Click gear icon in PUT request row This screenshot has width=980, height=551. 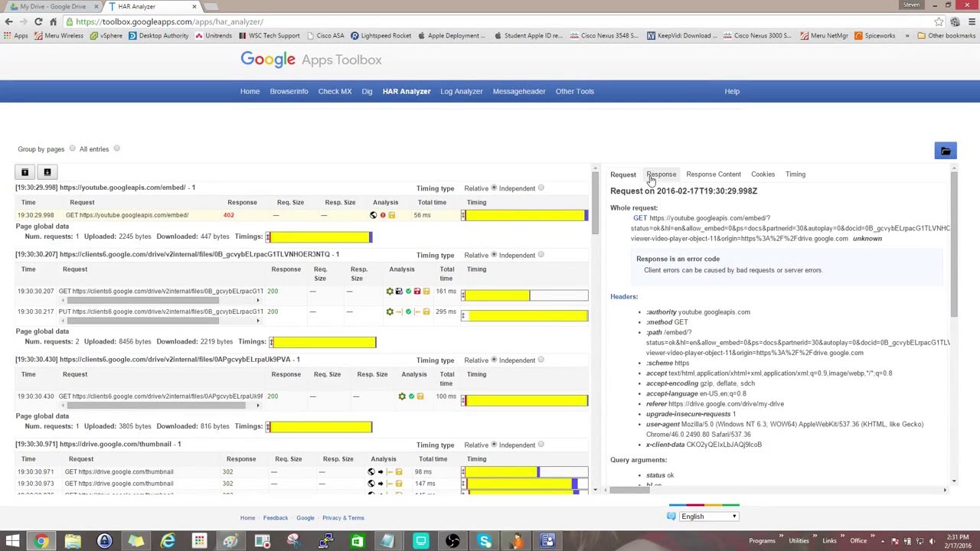point(390,311)
